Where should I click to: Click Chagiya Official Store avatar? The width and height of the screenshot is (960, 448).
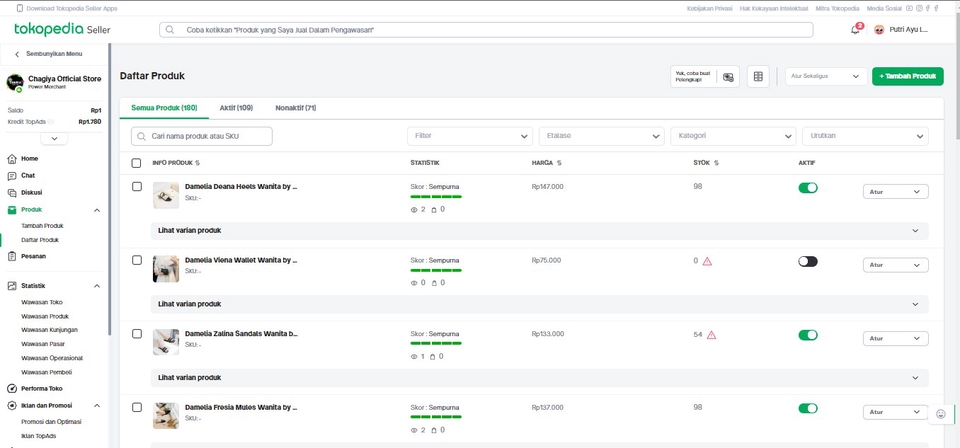pos(15,83)
